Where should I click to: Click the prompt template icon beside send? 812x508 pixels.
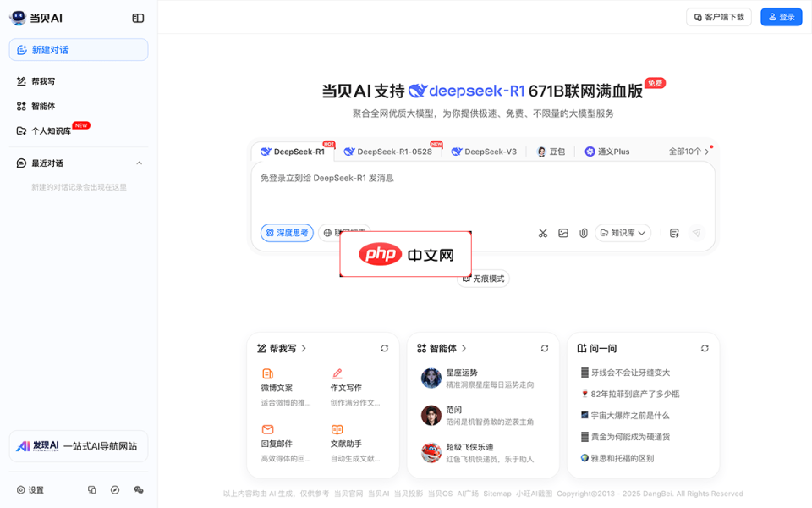click(674, 234)
